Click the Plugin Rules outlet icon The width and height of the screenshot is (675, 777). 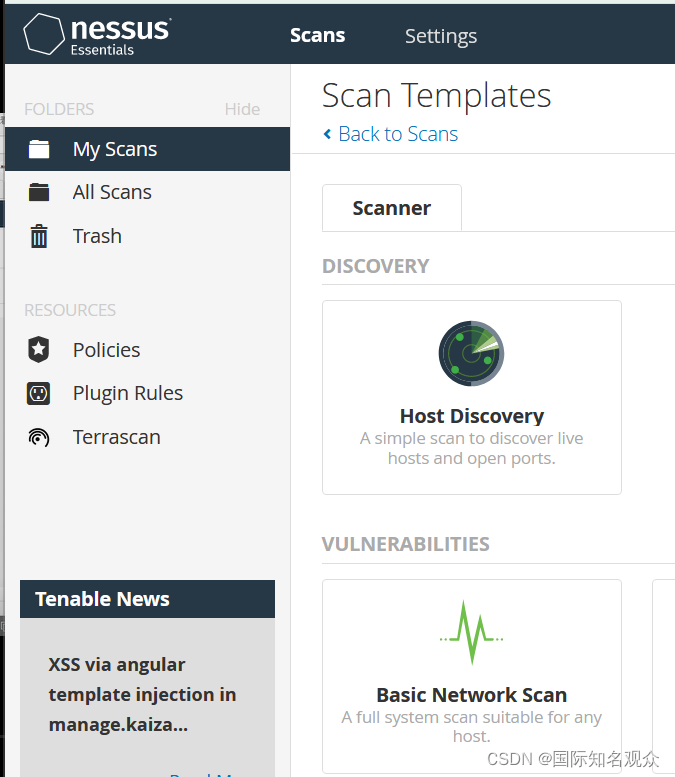point(38,393)
